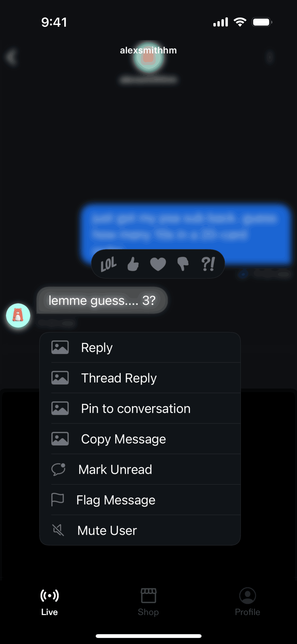Image resolution: width=297 pixels, height=644 pixels.
Task: Choose Thread Reply from the menu
Action: coord(140,378)
